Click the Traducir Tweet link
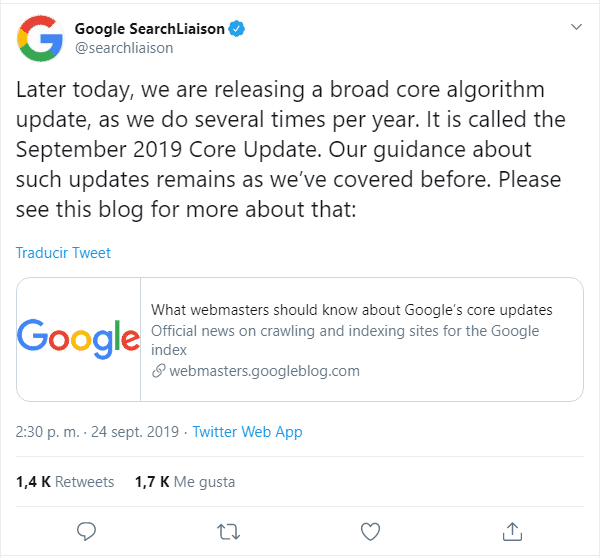The height and width of the screenshot is (558, 604). click(x=63, y=253)
